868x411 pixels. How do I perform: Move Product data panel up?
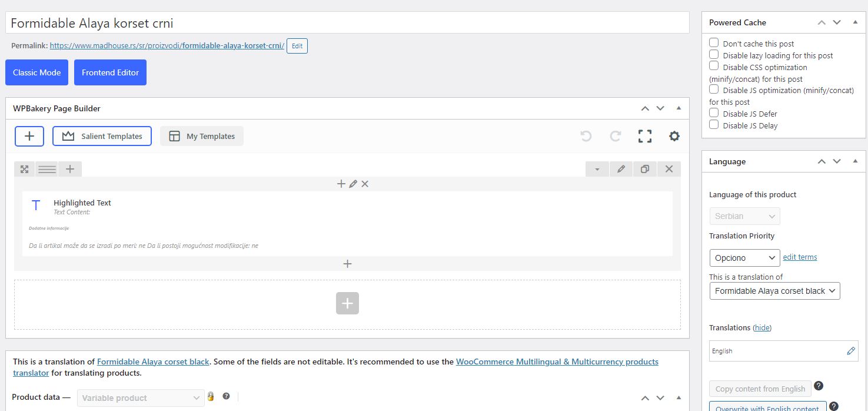(x=645, y=398)
